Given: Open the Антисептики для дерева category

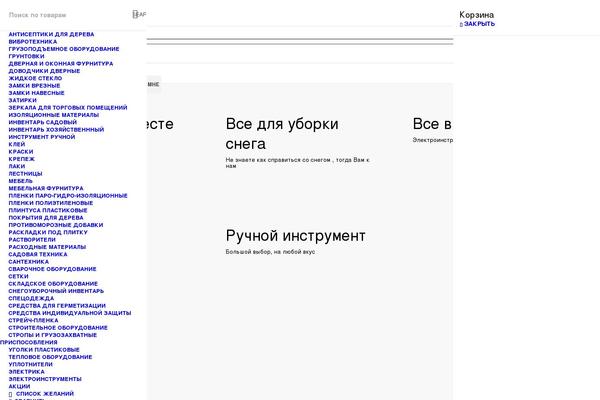Looking at the screenshot, I should (x=51, y=34).
